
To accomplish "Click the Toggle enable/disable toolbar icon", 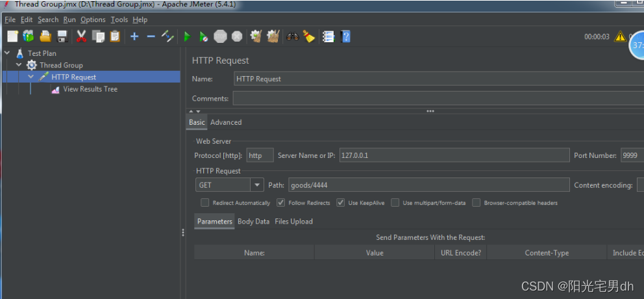I will point(167,36).
